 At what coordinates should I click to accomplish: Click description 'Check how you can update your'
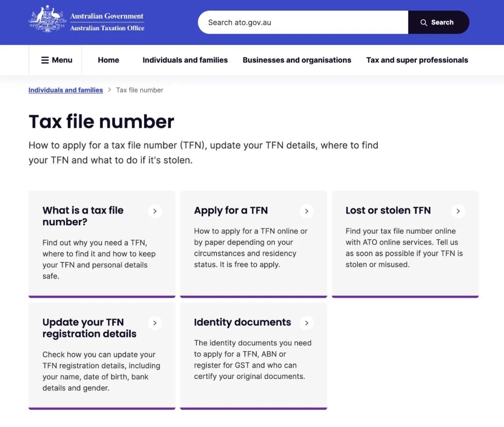101,371
